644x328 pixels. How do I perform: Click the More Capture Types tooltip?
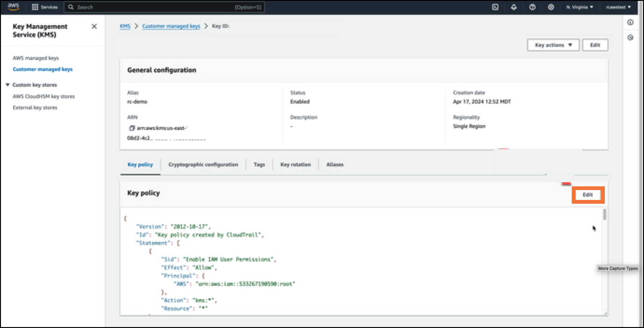point(617,269)
